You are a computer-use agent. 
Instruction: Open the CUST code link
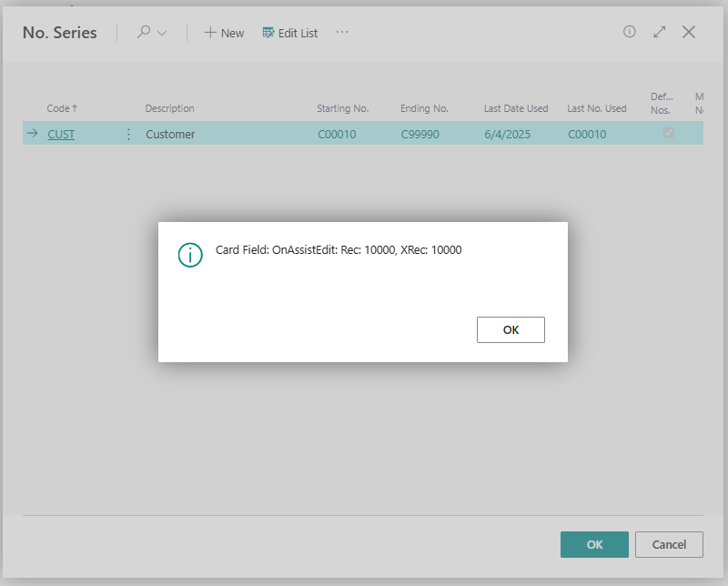coord(61,134)
